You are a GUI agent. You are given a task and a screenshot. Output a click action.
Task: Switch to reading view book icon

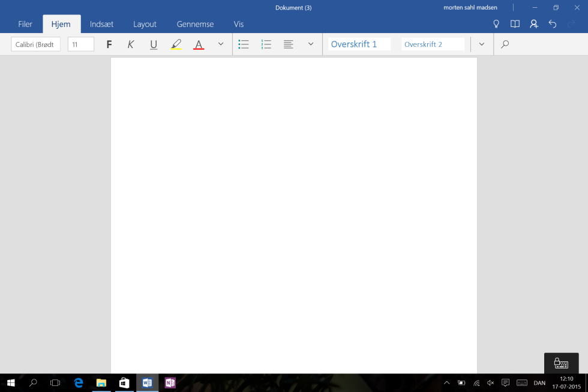coord(515,24)
